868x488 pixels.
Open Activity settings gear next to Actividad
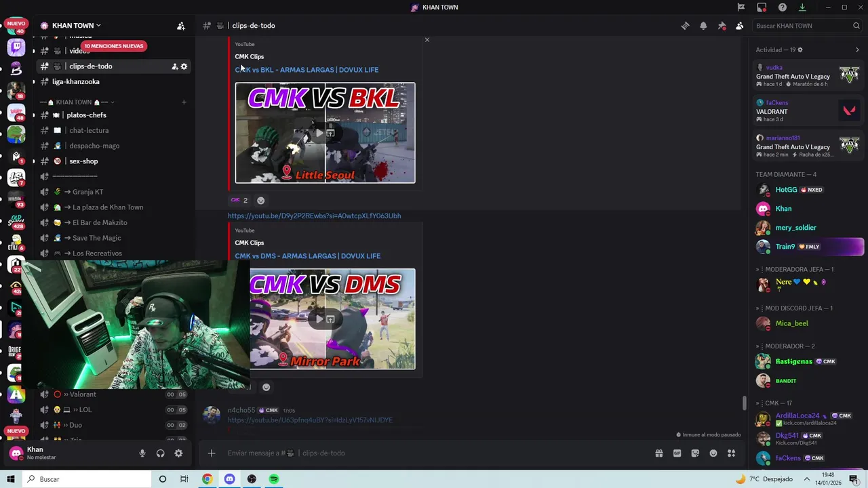click(800, 50)
